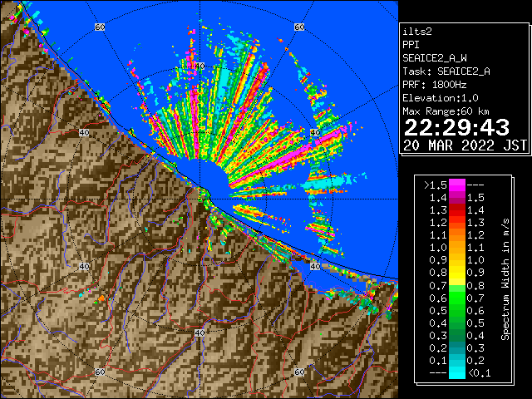Click the 'Max Range:60 km' text

tap(446, 111)
